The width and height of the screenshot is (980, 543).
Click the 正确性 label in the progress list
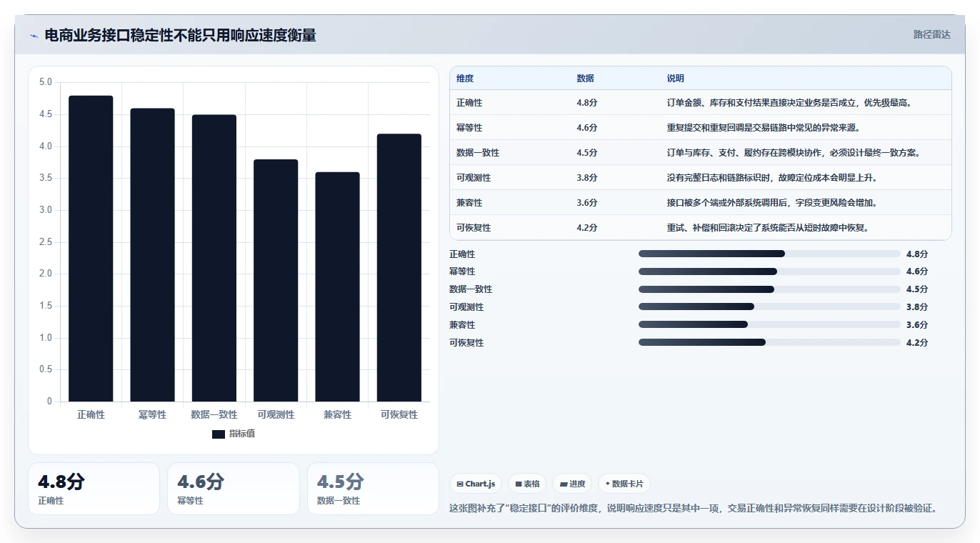click(x=462, y=254)
